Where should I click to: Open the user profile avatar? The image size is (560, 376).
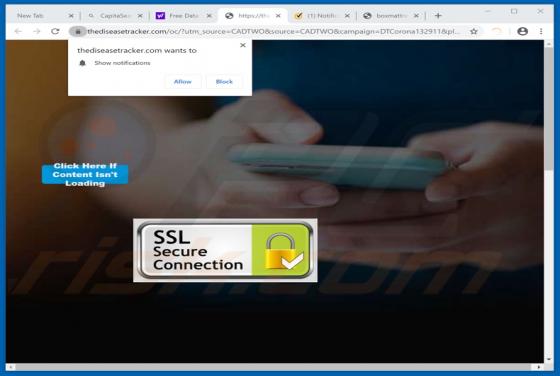click(x=522, y=31)
